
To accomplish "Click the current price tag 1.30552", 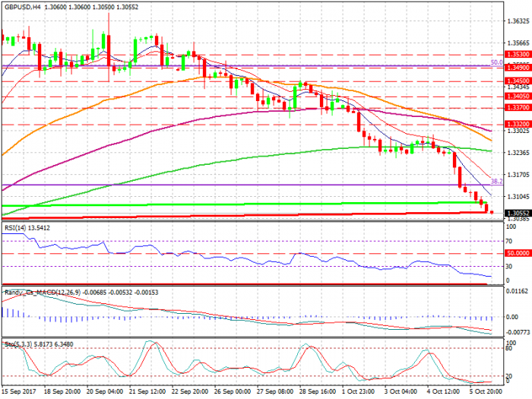I will (x=517, y=213).
